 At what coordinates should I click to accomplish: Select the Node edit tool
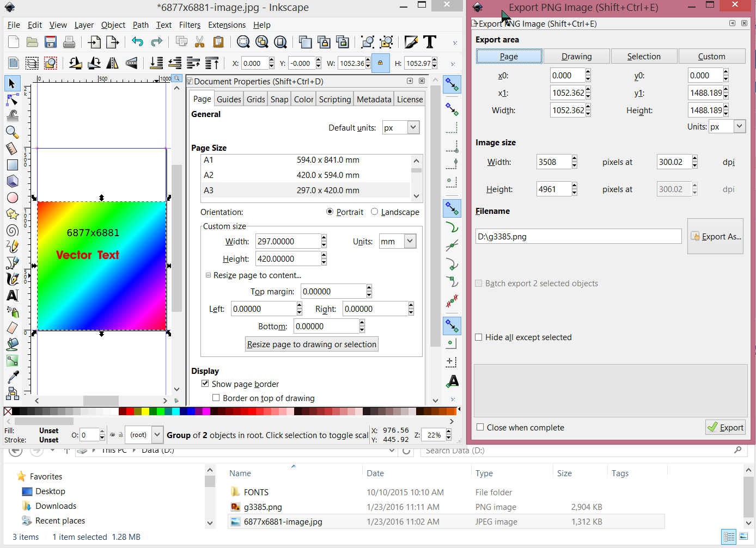pos(12,100)
